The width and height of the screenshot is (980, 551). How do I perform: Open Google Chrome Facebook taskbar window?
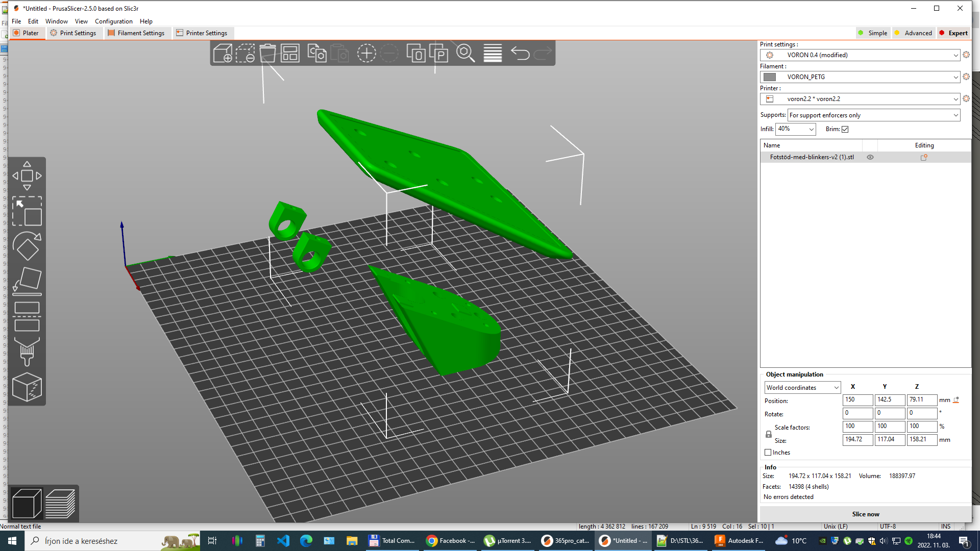pos(451,541)
